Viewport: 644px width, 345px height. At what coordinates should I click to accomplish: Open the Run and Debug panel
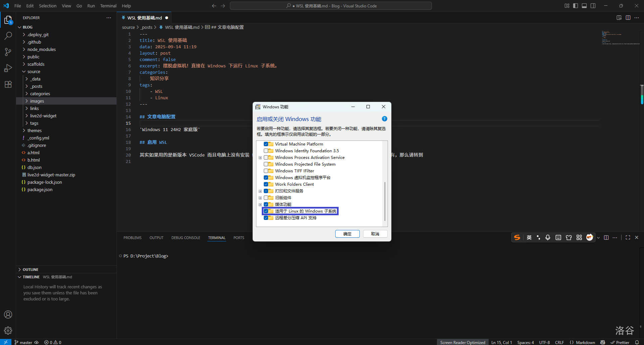(x=8, y=68)
